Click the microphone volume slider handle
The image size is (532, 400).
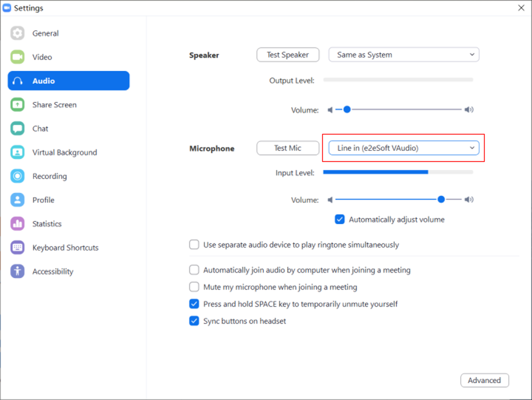click(441, 199)
